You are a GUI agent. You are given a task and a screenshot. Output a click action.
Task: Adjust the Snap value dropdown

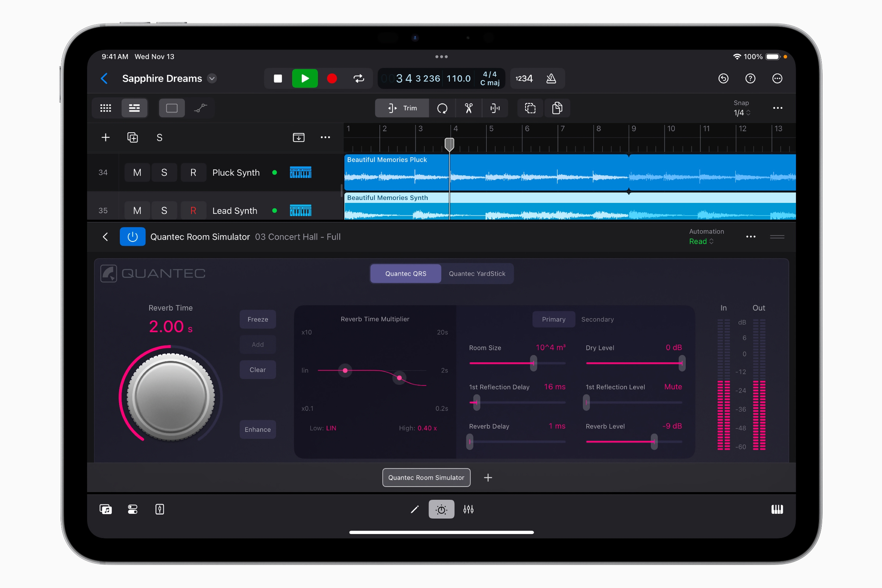click(x=742, y=112)
